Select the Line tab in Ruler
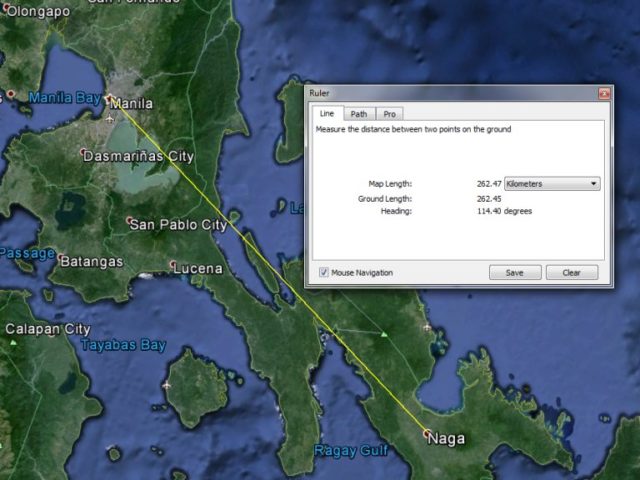Screen dimensions: 640x480 click(x=326, y=114)
